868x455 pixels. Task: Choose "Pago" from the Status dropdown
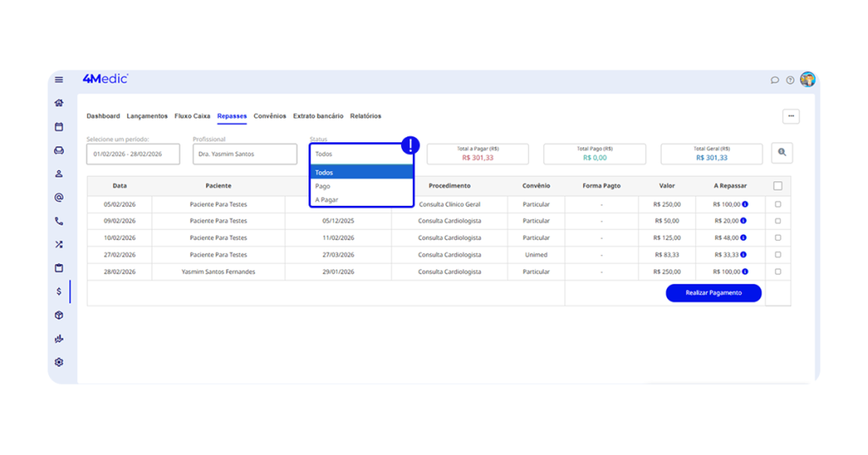[x=323, y=186]
